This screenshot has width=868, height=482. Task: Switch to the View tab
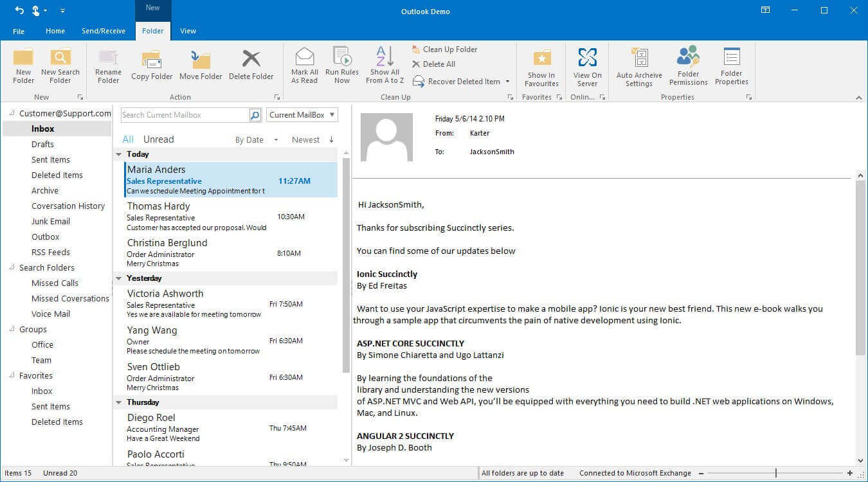(188, 31)
